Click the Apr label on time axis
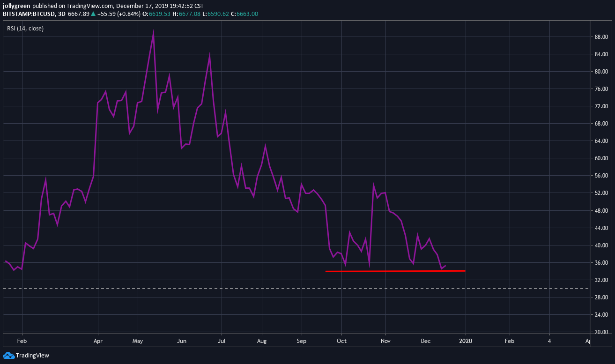The width and height of the screenshot is (615, 364). click(97, 341)
